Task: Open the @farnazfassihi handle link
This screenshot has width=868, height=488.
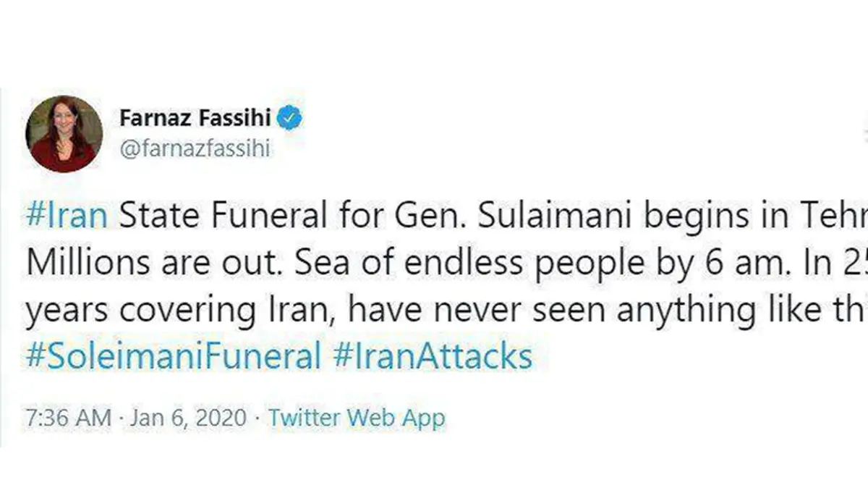Action: point(193,147)
